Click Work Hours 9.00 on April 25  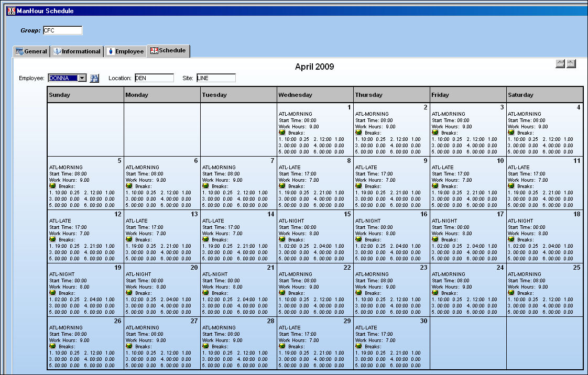click(x=528, y=287)
